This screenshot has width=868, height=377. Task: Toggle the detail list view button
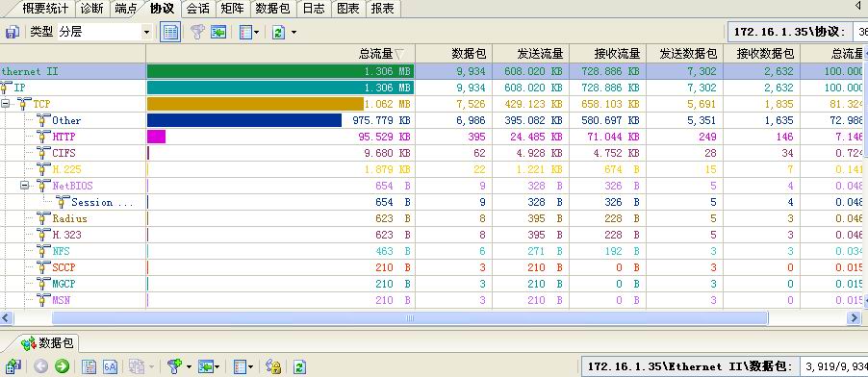coord(170,32)
